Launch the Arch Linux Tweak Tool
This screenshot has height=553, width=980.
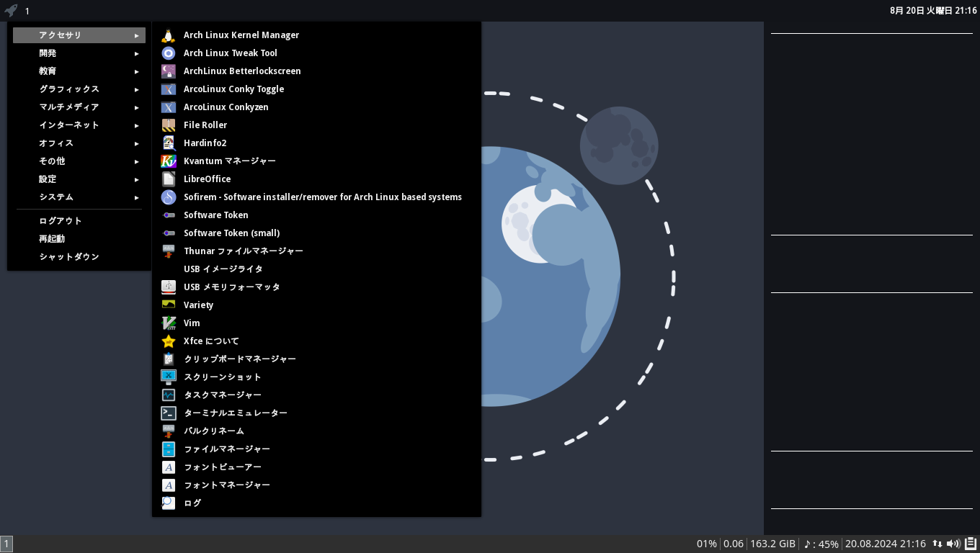(x=231, y=53)
